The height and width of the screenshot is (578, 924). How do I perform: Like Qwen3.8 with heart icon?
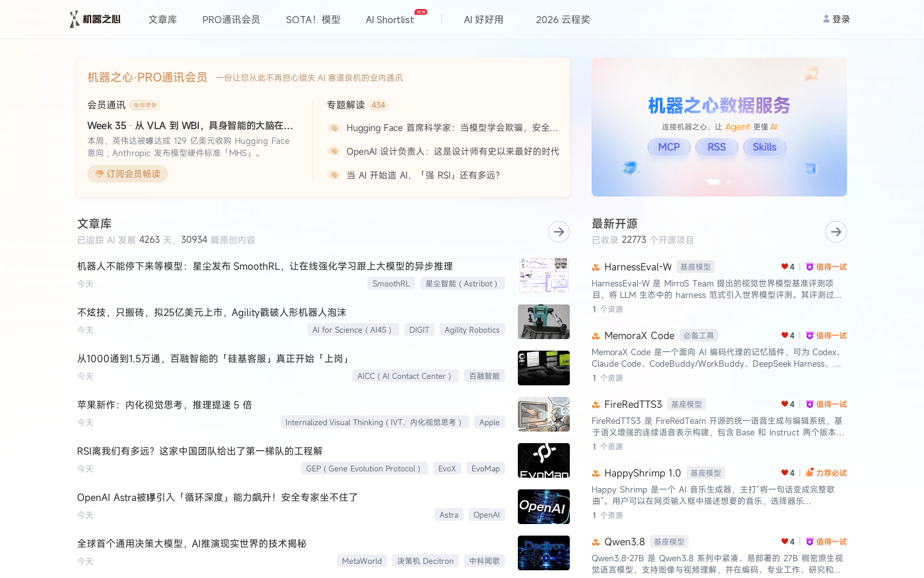pyautogui.click(x=784, y=541)
